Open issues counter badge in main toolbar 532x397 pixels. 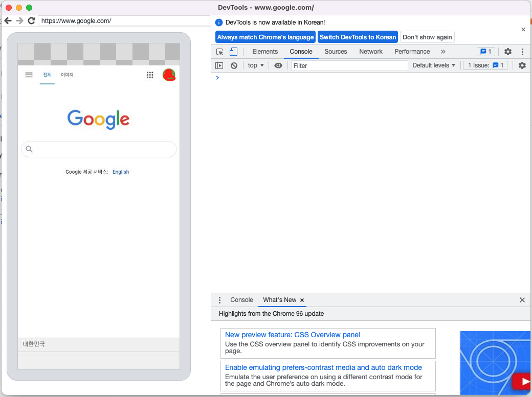point(486,52)
